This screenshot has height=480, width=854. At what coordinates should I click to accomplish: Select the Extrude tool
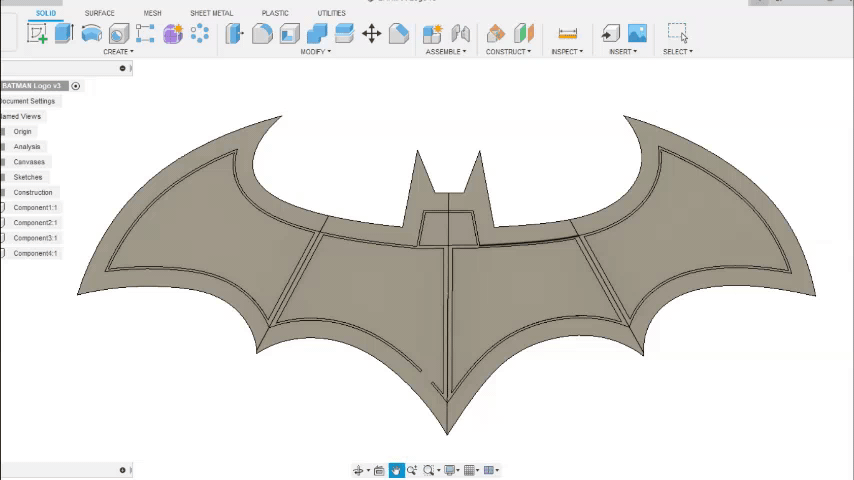tap(64, 33)
